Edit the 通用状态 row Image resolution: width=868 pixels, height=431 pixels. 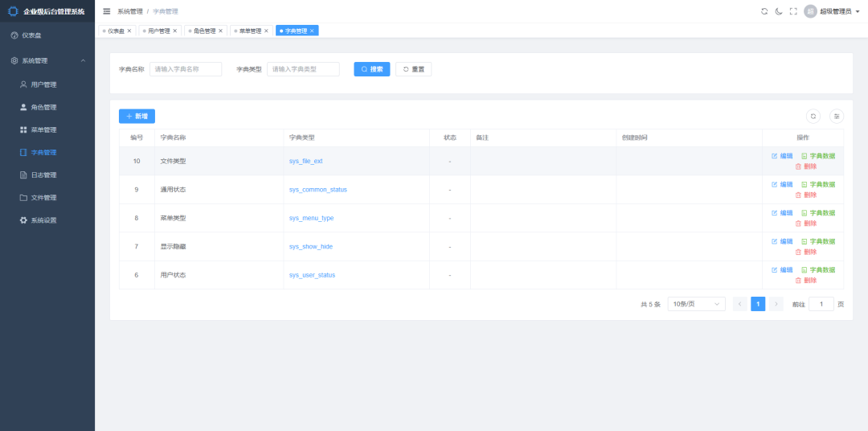click(x=782, y=184)
